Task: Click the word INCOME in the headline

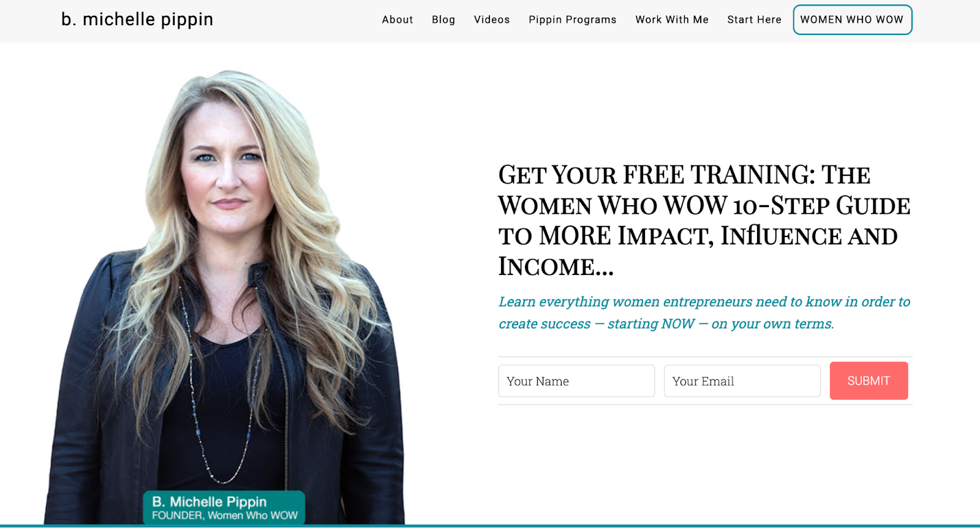Action: [547, 266]
